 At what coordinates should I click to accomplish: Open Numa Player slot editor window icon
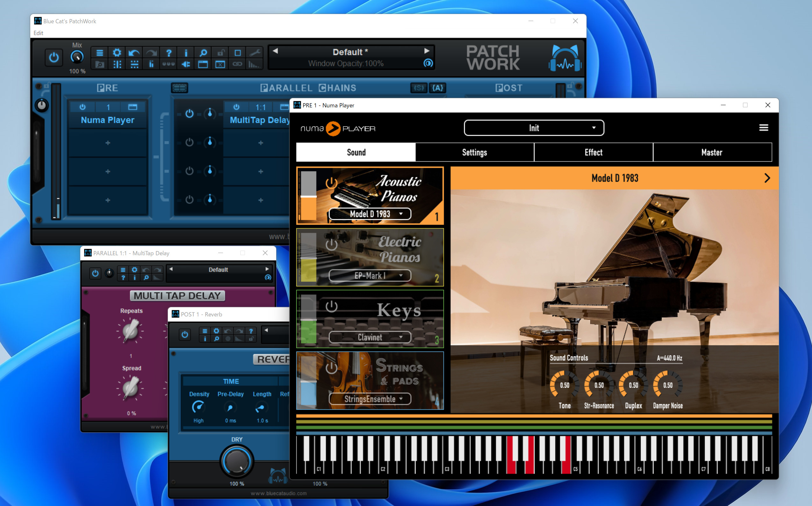pyautogui.click(x=133, y=107)
